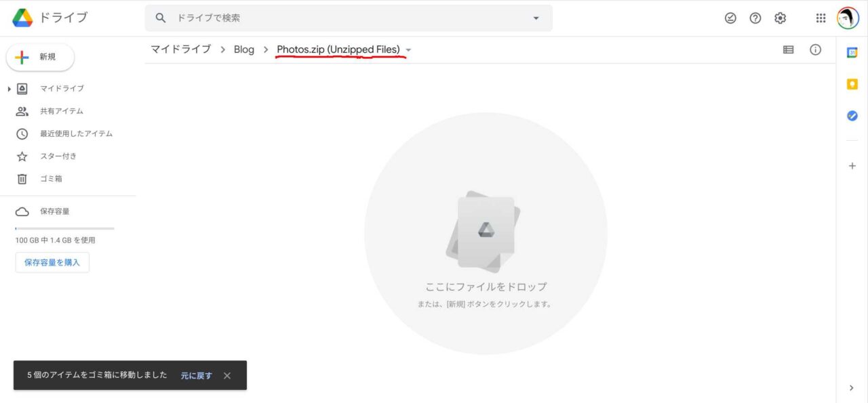Click the Google Drive logo icon
The image size is (868, 403).
click(x=22, y=18)
